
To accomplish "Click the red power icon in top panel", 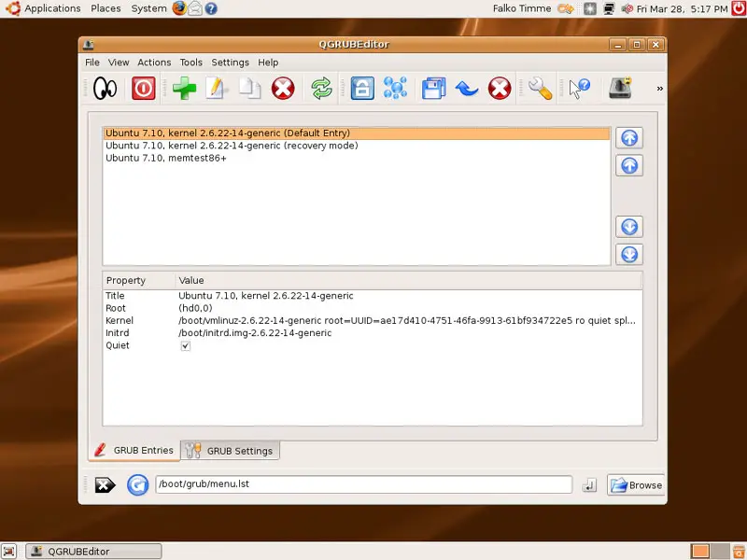I will point(739,8).
